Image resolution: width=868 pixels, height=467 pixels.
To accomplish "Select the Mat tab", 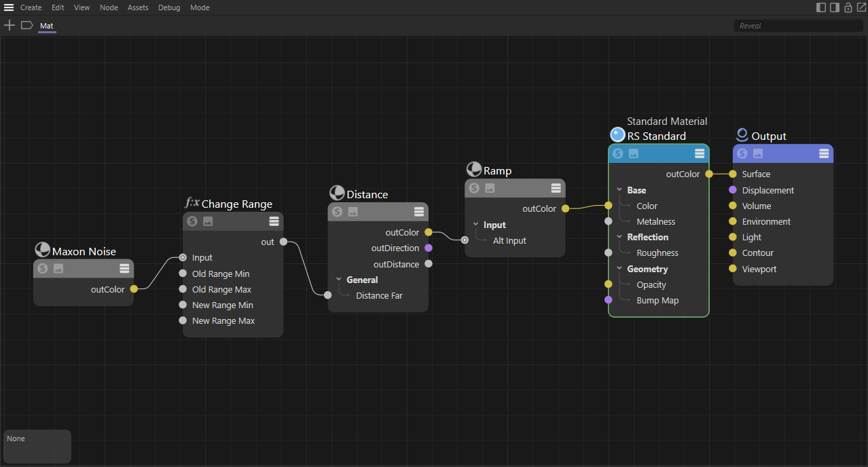I will click(x=46, y=26).
